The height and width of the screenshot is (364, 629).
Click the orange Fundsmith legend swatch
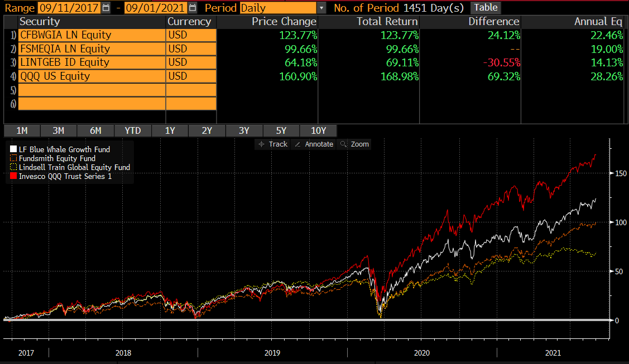13,158
